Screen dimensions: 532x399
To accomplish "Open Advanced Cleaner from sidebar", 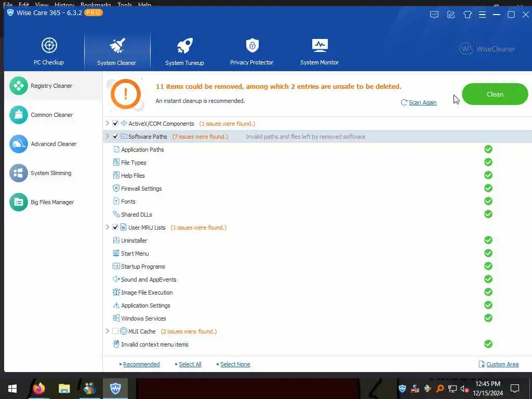I will (x=53, y=144).
